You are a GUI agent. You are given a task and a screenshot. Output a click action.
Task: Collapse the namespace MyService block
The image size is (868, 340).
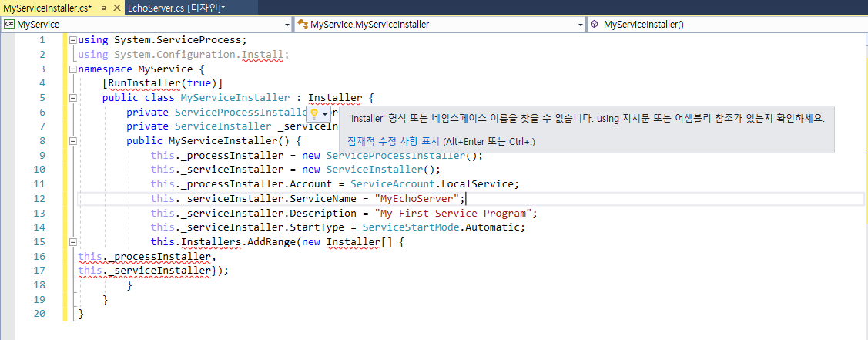pyautogui.click(x=73, y=69)
